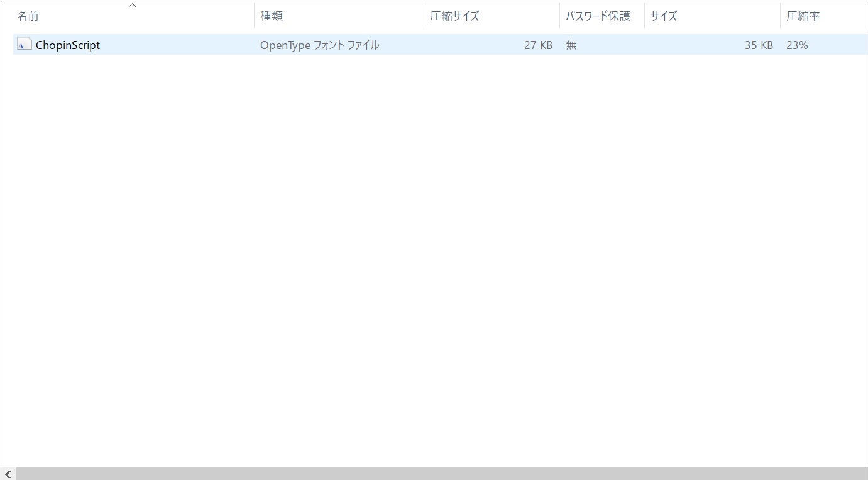
Task: Click the horizontal scrollbar track
Action: click(441, 474)
